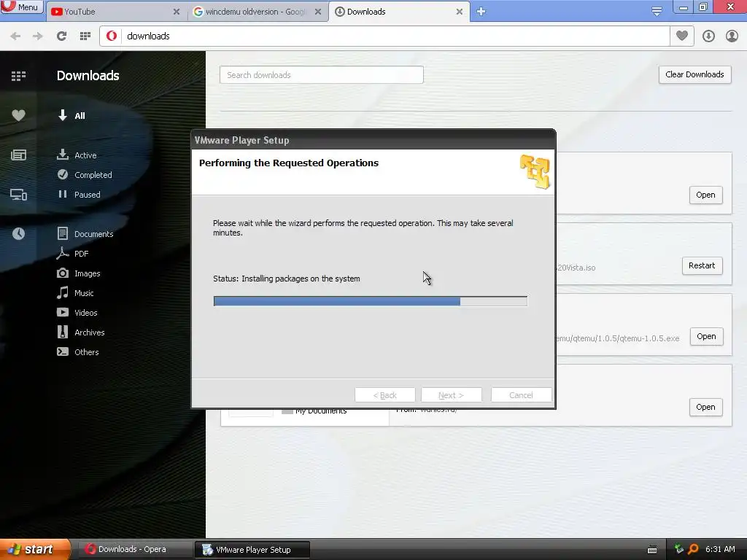Click the network tray icon

(679, 549)
